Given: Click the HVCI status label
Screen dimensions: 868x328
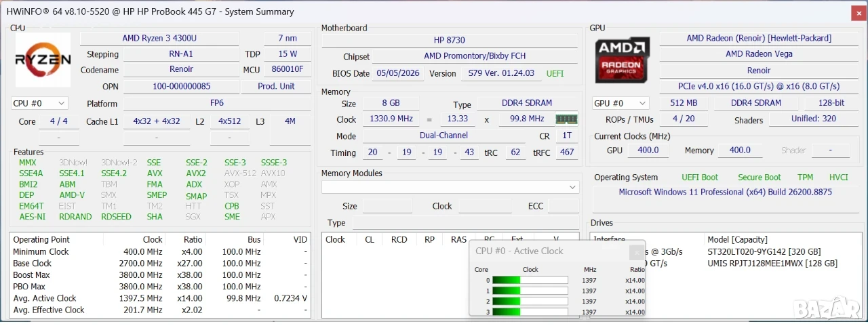Looking at the screenshot, I should (x=838, y=178).
